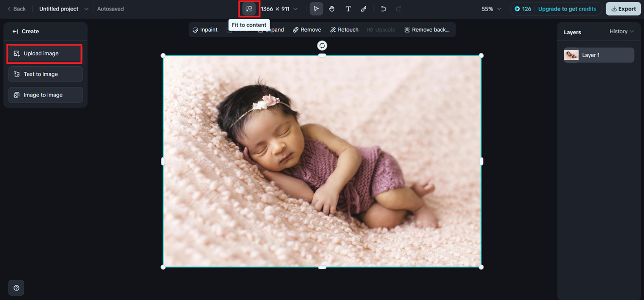
Task: Open the 55% zoom level dropdown
Action: click(x=491, y=9)
